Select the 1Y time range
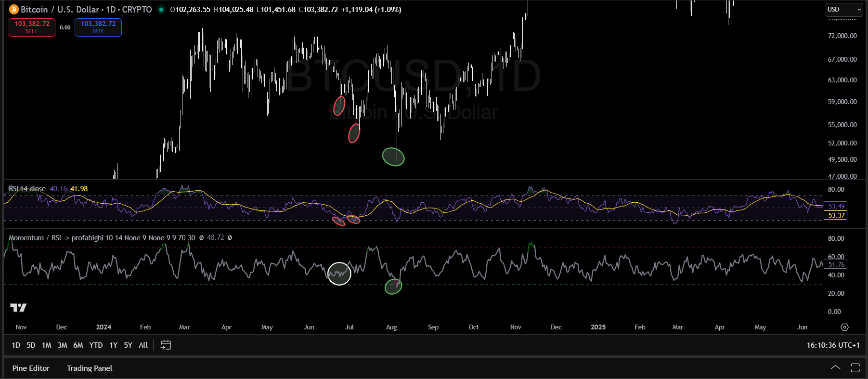 (113, 345)
